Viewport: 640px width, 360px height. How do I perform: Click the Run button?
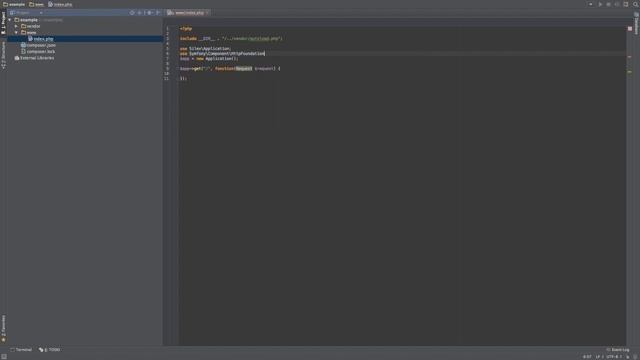600,4
